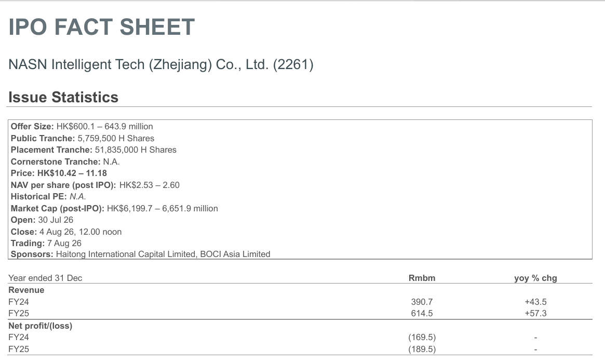Click the Historical PE entry
The width and height of the screenshot is (605, 364).
click(48, 196)
